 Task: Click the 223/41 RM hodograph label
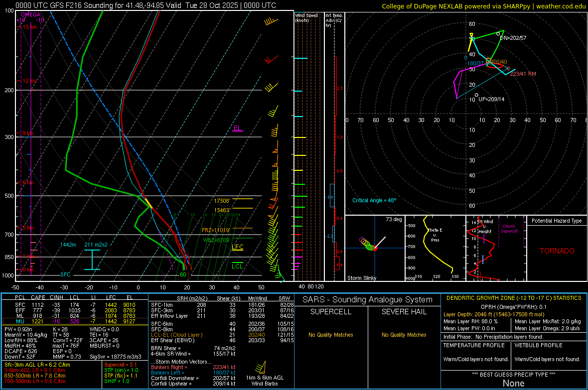click(x=523, y=74)
